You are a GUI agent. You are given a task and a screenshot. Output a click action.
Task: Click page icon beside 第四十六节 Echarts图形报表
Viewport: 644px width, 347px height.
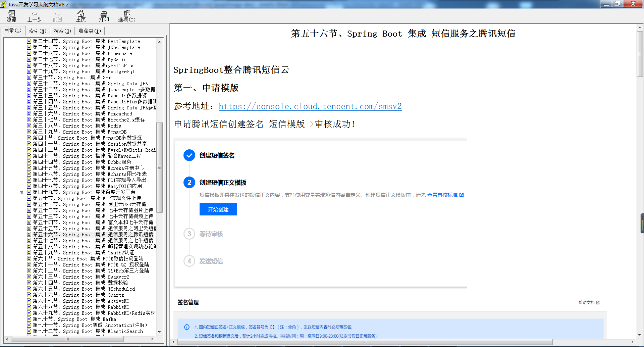[x=29, y=174]
